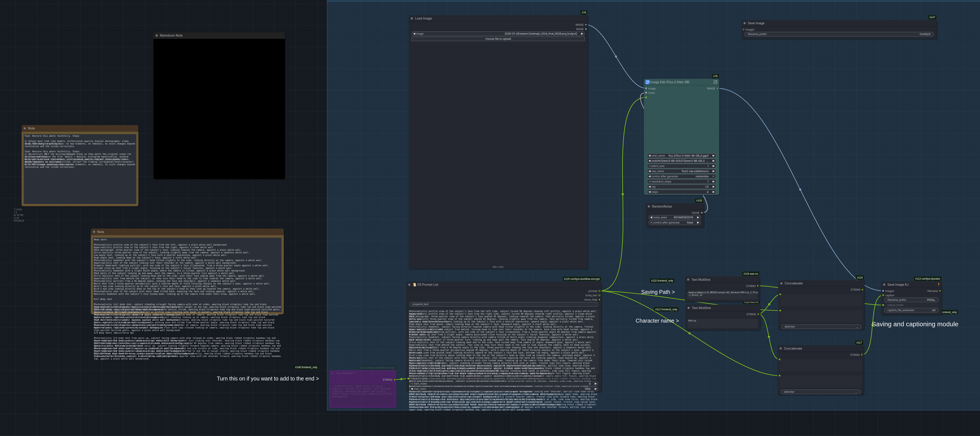Open the unet_name model dropdown
Image resolution: width=980 pixels, height=436 pixels.
681,156
